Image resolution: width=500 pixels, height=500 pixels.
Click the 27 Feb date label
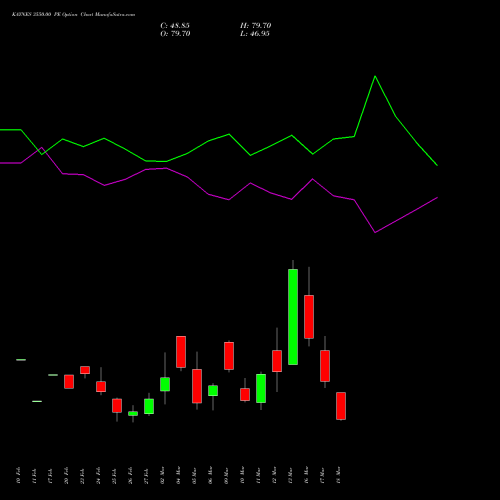point(146,475)
